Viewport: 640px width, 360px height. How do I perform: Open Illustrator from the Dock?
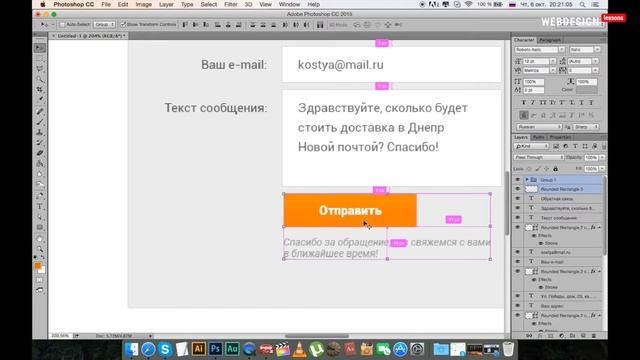[x=198, y=349]
